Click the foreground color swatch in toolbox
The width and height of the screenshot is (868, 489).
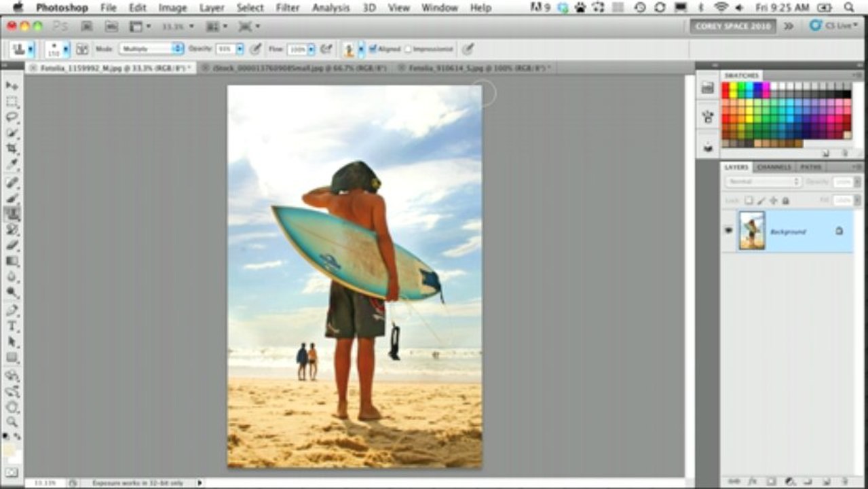(x=10, y=450)
